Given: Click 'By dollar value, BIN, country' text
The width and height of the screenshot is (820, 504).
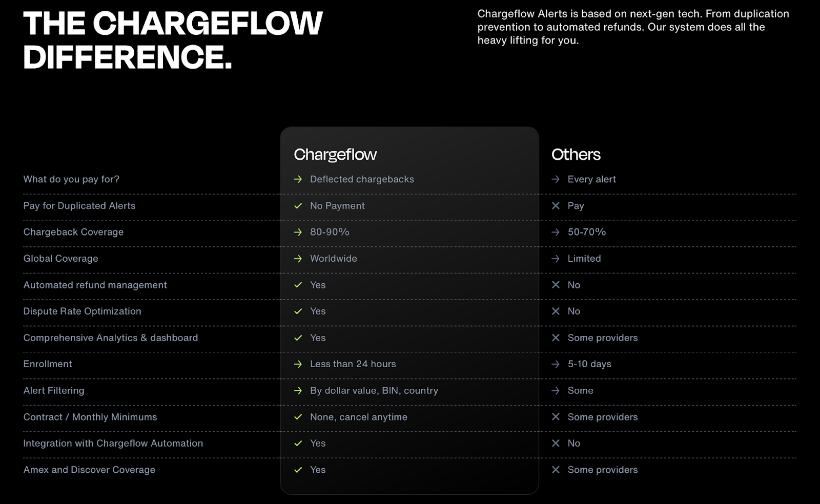Looking at the screenshot, I should (374, 391).
